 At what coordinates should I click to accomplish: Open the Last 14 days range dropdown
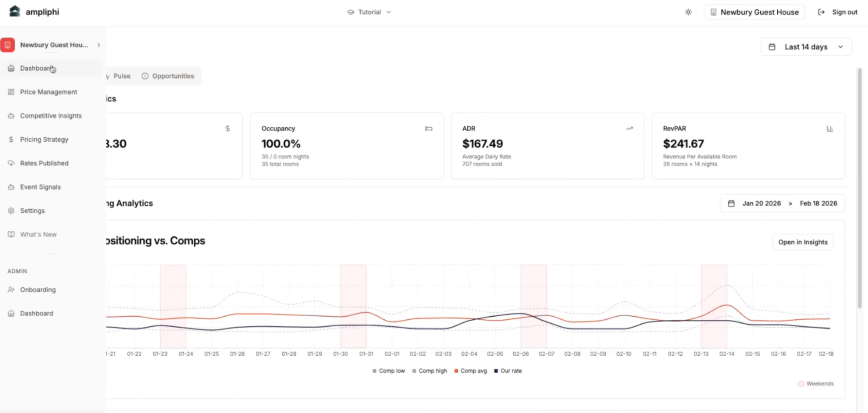[x=805, y=47]
